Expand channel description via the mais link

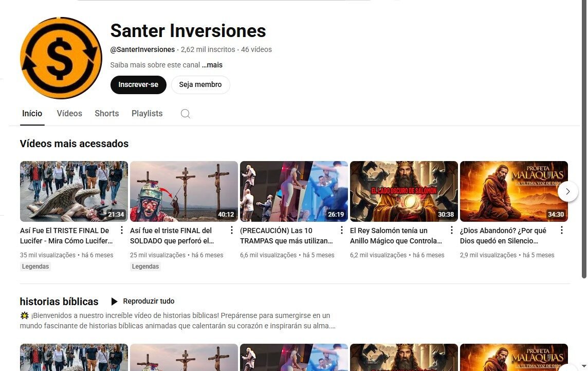212,65
